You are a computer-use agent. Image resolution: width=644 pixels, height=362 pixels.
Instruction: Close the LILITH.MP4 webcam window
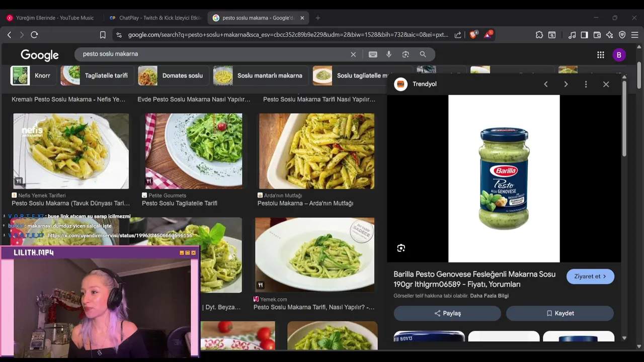193,253
